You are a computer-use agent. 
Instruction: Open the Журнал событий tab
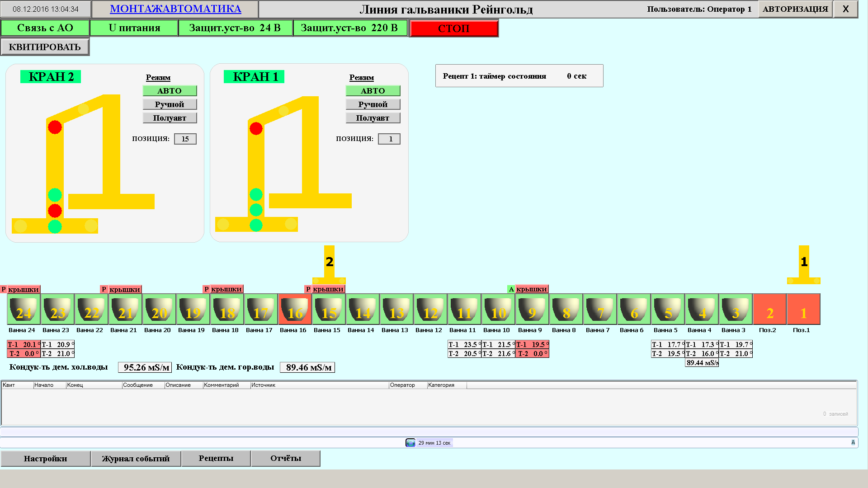click(x=136, y=459)
